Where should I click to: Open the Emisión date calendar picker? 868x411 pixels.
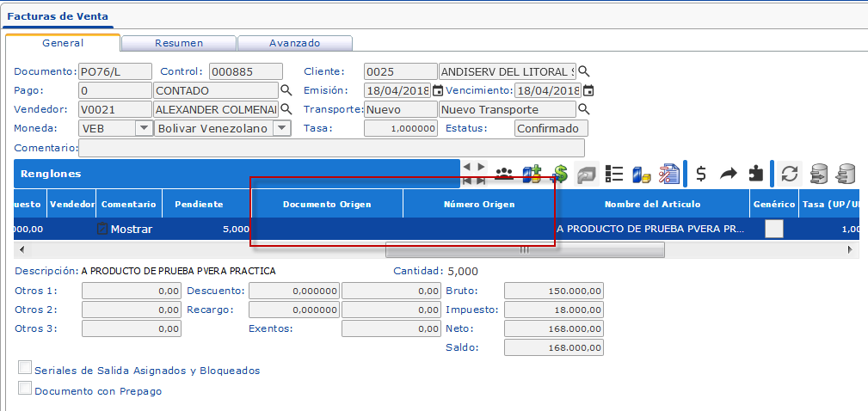(x=437, y=90)
